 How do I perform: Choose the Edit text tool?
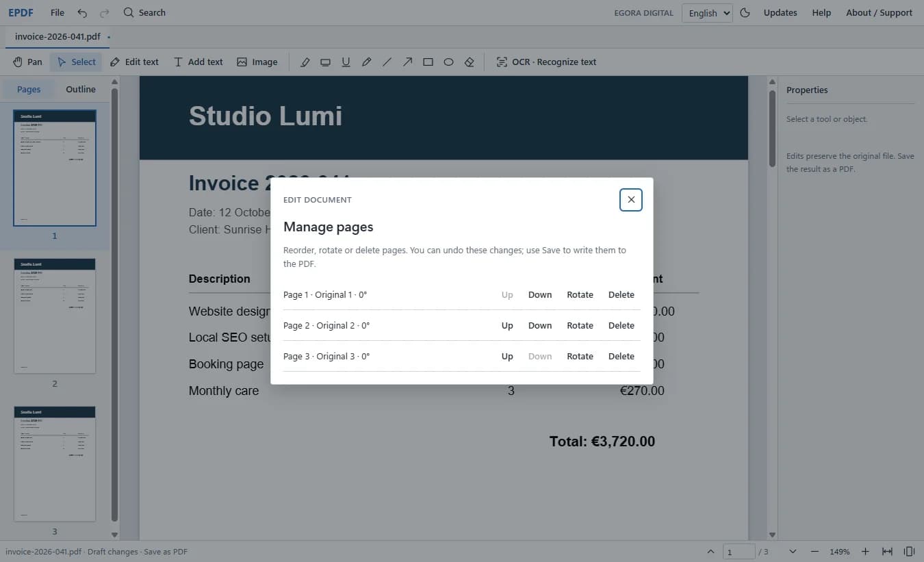[x=134, y=62]
